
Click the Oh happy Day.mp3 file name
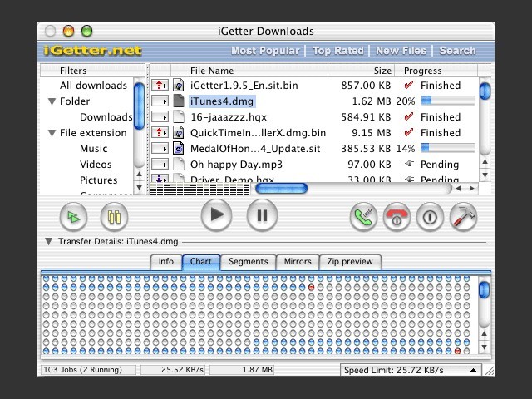click(x=236, y=165)
